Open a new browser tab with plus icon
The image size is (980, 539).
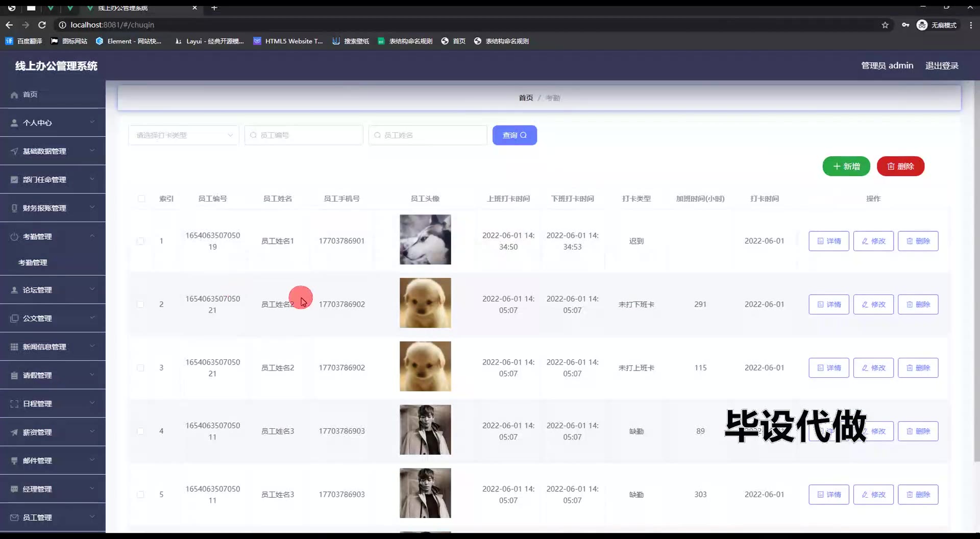coord(214,8)
